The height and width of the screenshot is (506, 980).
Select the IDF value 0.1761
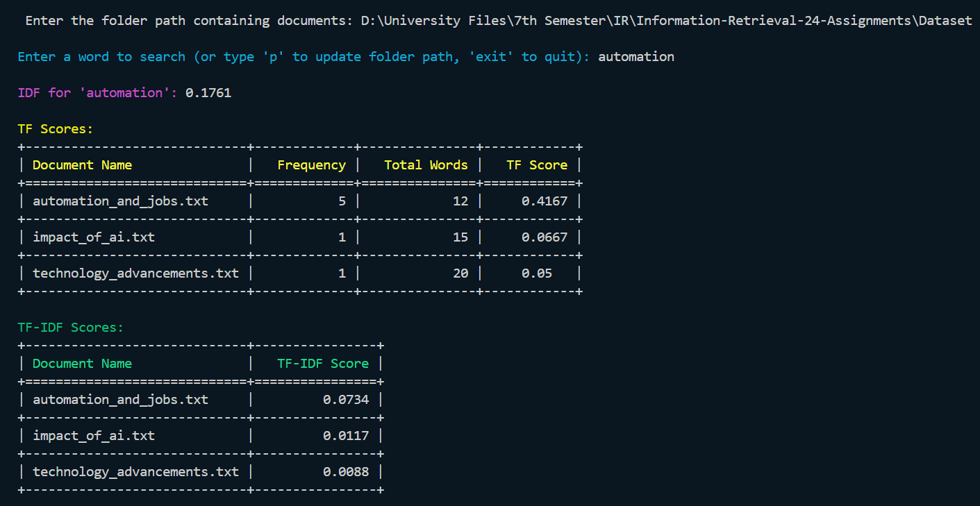click(208, 93)
